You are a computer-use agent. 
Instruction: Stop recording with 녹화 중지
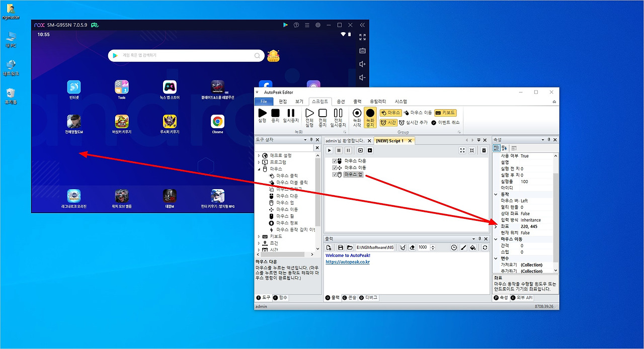(x=370, y=118)
